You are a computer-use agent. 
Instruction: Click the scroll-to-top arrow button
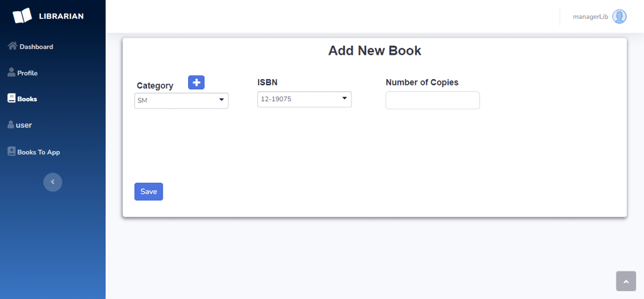(x=626, y=281)
